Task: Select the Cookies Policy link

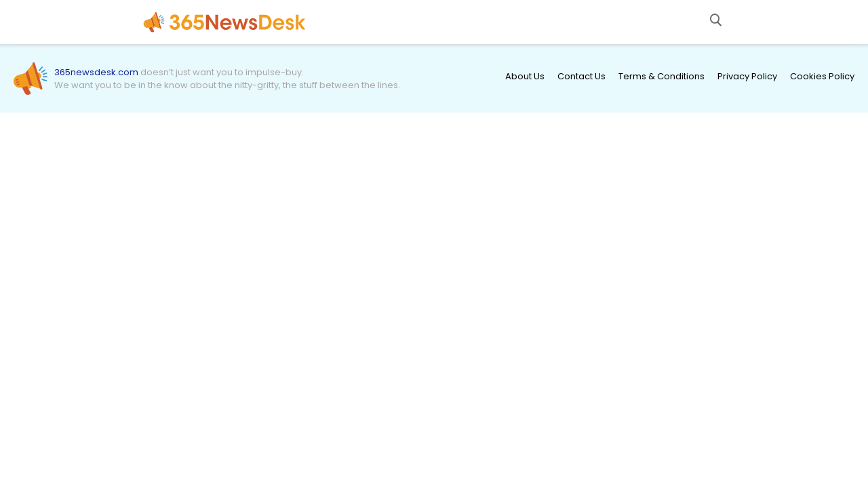Action: click(x=822, y=76)
